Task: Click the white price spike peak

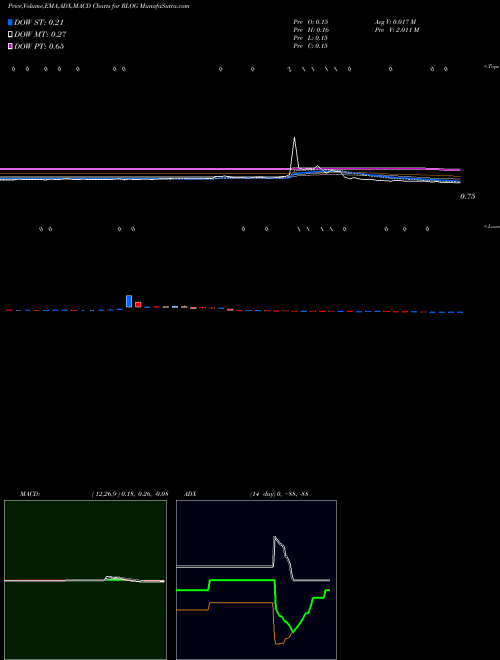Action: click(x=294, y=138)
